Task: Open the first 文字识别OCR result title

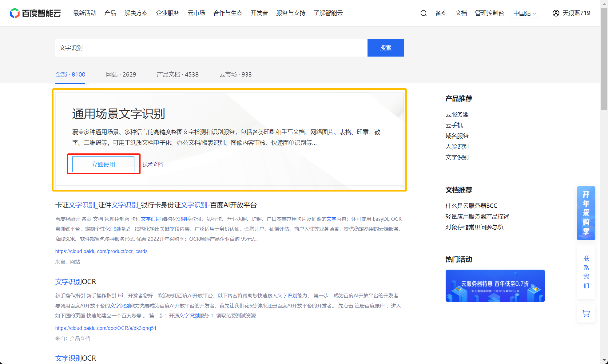Action: tap(76, 282)
